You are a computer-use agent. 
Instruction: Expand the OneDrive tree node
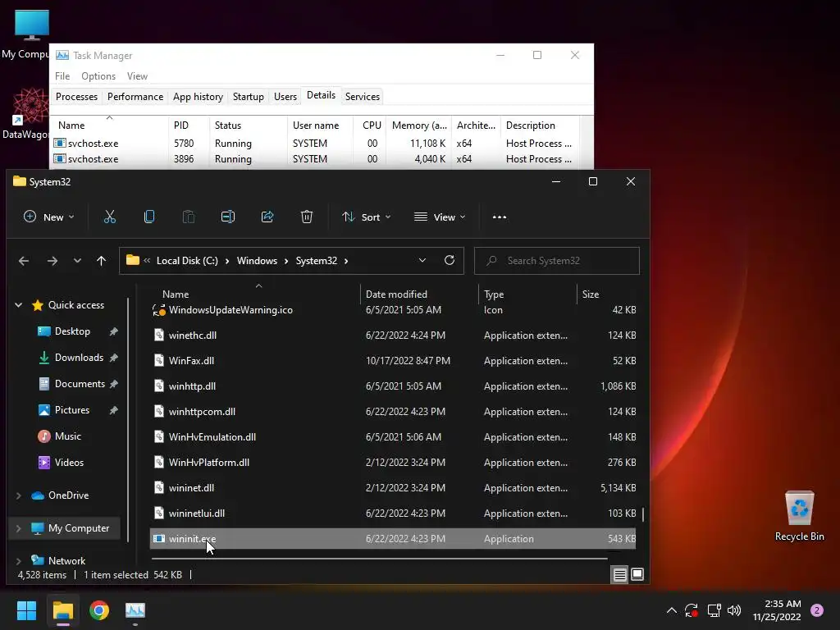click(19, 495)
